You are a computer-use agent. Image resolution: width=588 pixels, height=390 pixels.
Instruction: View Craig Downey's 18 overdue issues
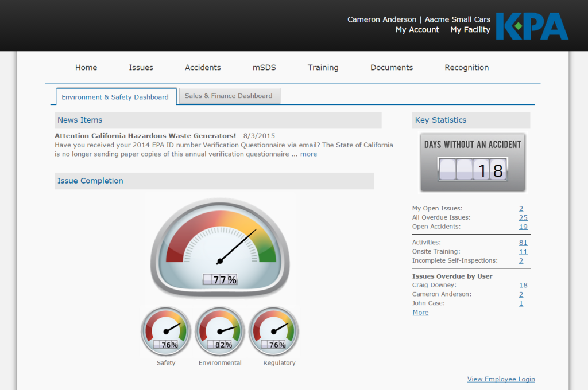point(523,286)
